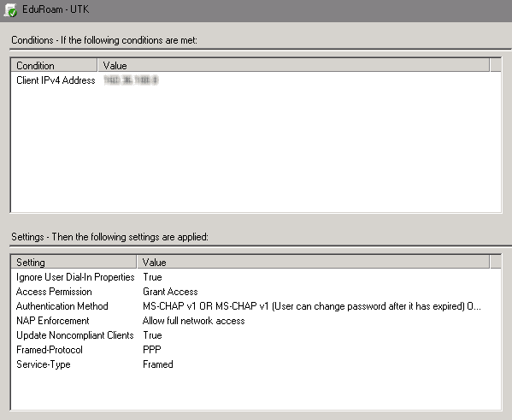Click True value for Update Noncompliant Clients
Image resolution: width=512 pixels, height=420 pixels.
pyautogui.click(x=152, y=335)
